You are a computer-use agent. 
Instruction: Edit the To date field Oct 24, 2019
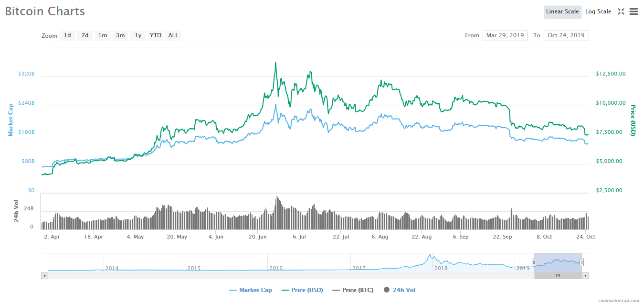pyautogui.click(x=566, y=35)
